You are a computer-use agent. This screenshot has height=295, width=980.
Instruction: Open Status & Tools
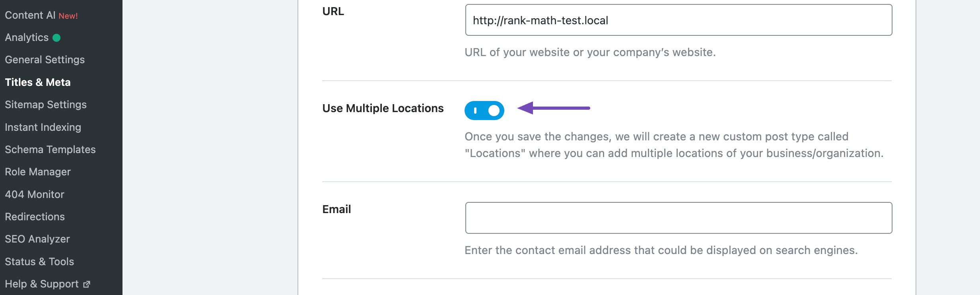click(39, 262)
